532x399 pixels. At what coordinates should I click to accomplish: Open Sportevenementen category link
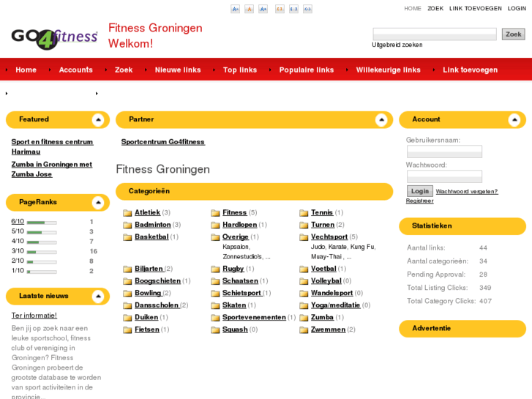coord(254,317)
